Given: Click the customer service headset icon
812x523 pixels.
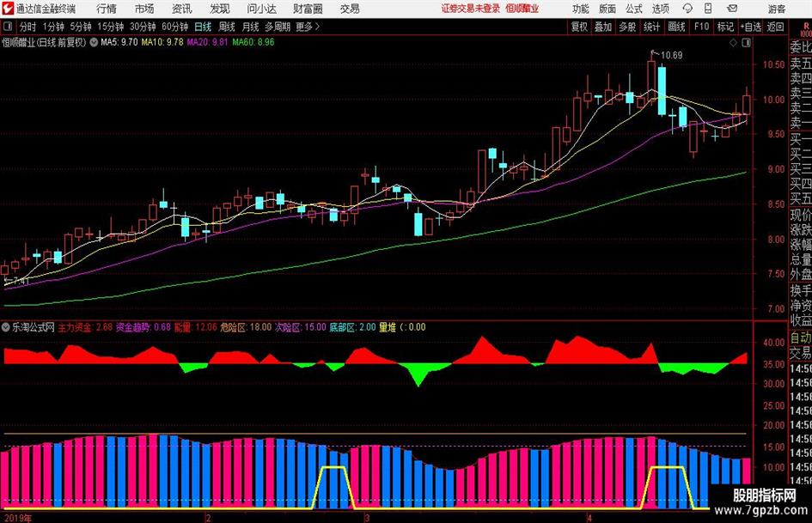Looking at the screenshot, I should point(687,9).
